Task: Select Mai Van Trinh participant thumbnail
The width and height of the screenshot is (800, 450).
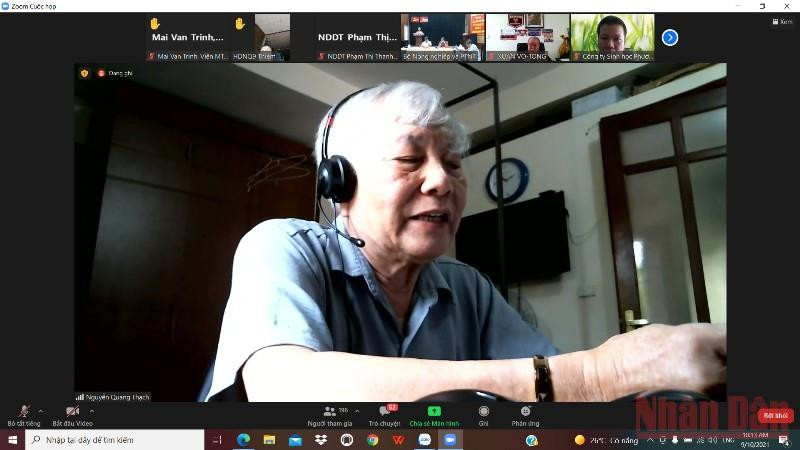Action: [x=188, y=38]
